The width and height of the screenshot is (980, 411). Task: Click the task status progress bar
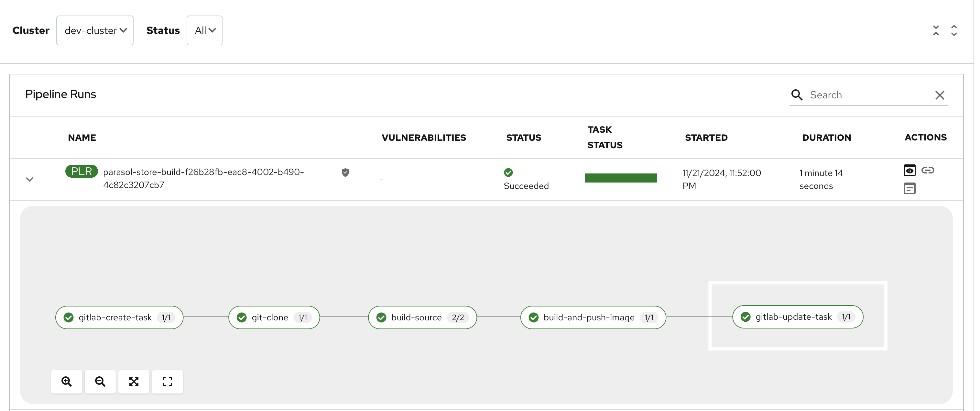click(620, 178)
